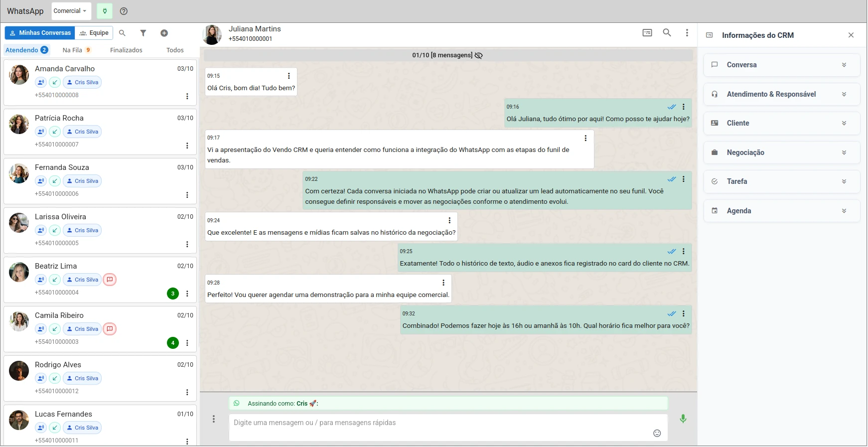Open options menu for Beatriz Lima
The height and width of the screenshot is (447, 868).
tap(187, 294)
